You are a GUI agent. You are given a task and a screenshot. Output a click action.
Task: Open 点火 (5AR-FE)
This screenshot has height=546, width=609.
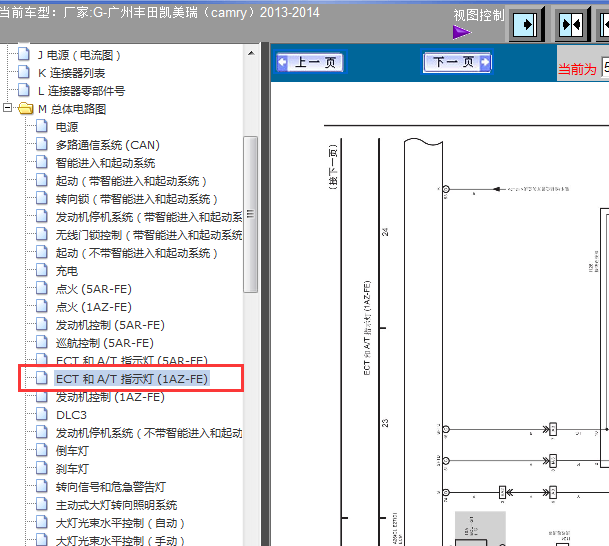(x=94, y=289)
